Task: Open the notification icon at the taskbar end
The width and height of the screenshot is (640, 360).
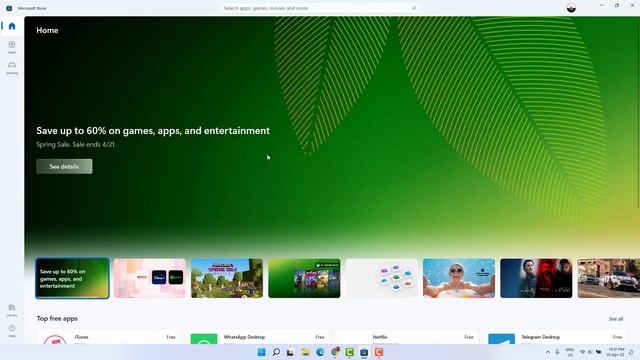Action: [631, 352]
